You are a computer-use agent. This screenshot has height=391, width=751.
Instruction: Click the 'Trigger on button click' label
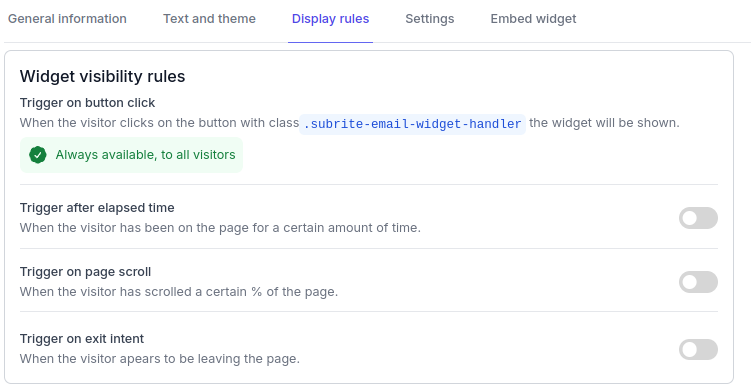point(87,103)
